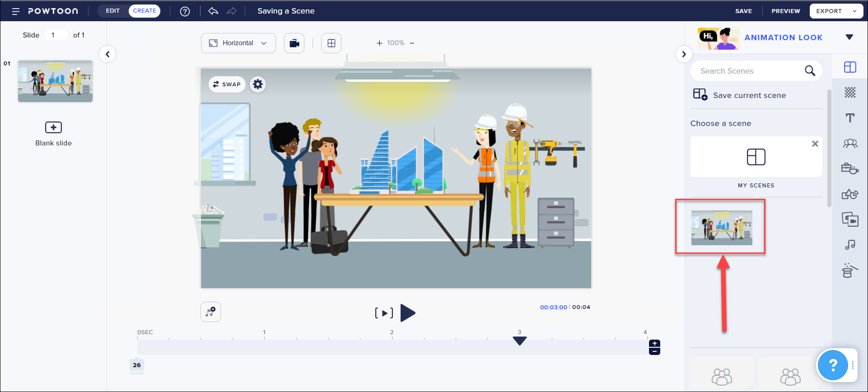Switch to EDIT mode
Screen dimensions: 868x392
[x=113, y=11]
